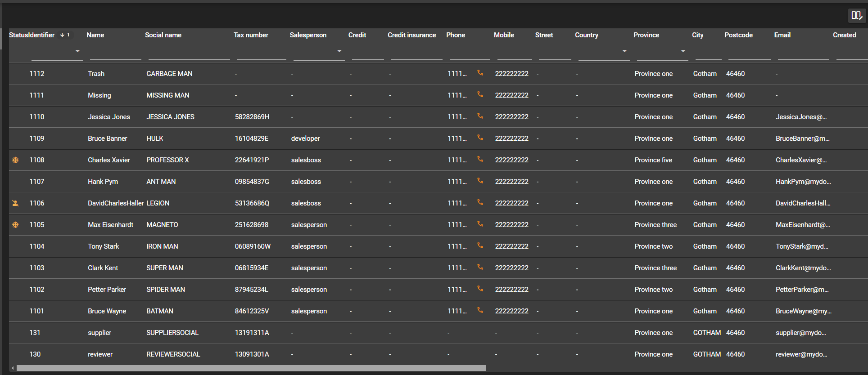
Task: Click the phone icon in Bruce Banner row
Action: [x=480, y=138]
